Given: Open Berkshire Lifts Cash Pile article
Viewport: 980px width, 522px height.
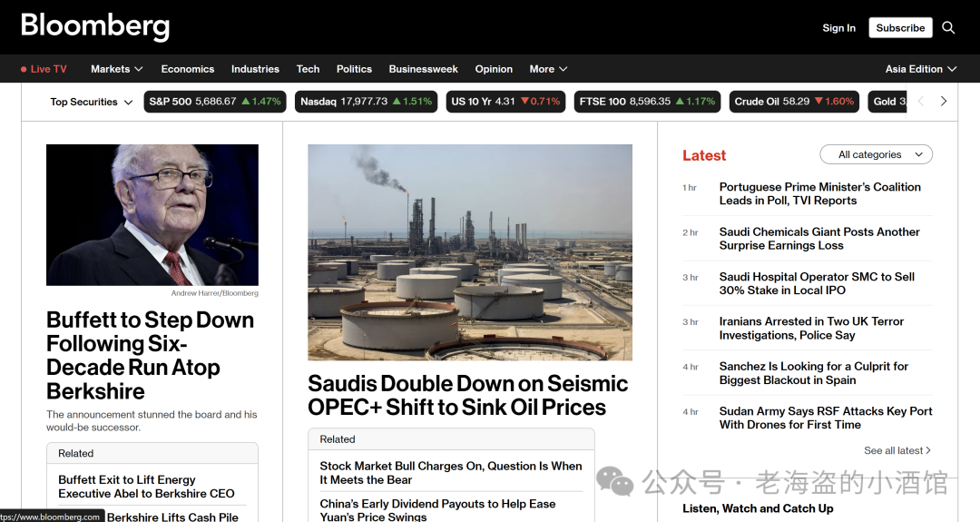Looking at the screenshot, I should pyautogui.click(x=172, y=517).
